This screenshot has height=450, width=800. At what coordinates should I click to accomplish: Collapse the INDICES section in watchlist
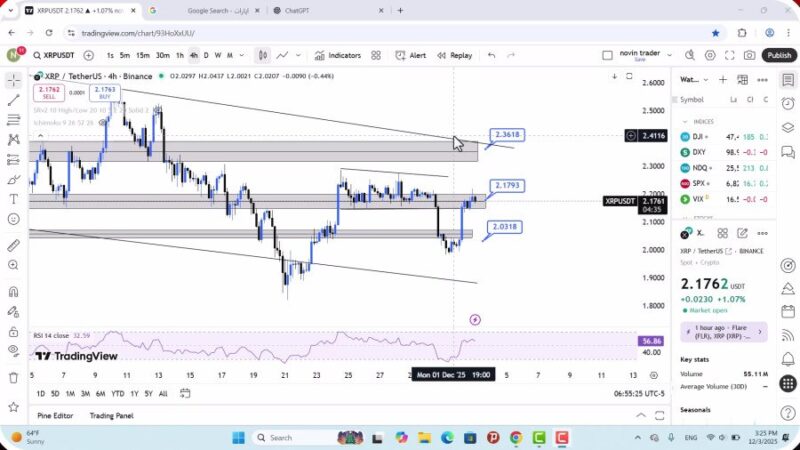(x=685, y=121)
